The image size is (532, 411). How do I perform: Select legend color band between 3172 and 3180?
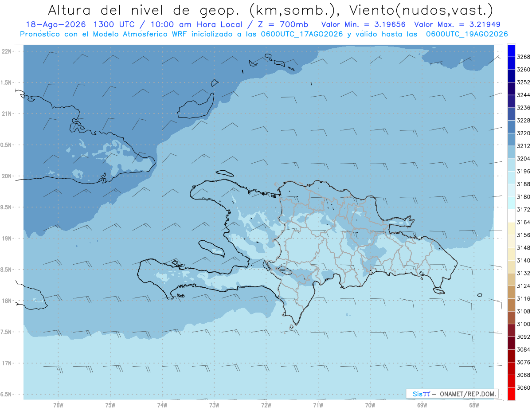511,203
